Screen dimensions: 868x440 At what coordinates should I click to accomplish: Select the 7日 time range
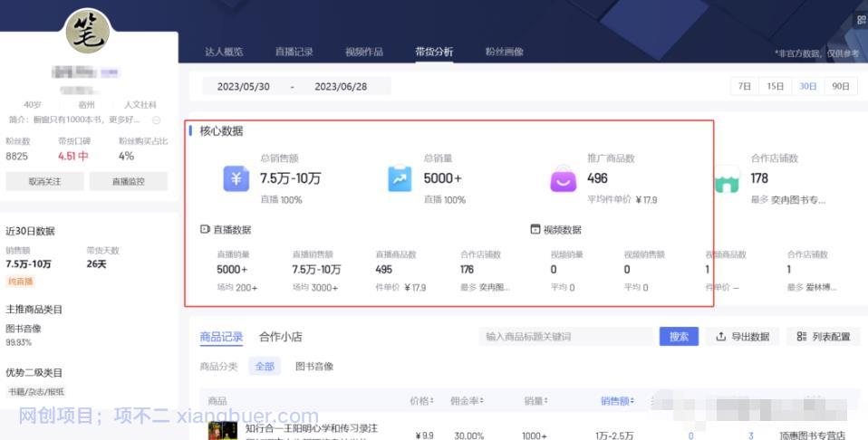pyautogui.click(x=745, y=87)
